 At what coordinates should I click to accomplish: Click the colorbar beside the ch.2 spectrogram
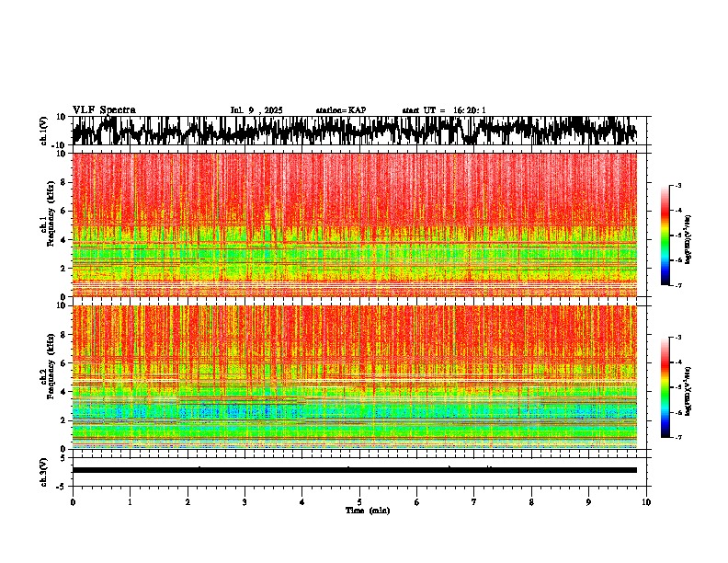tap(665, 387)
